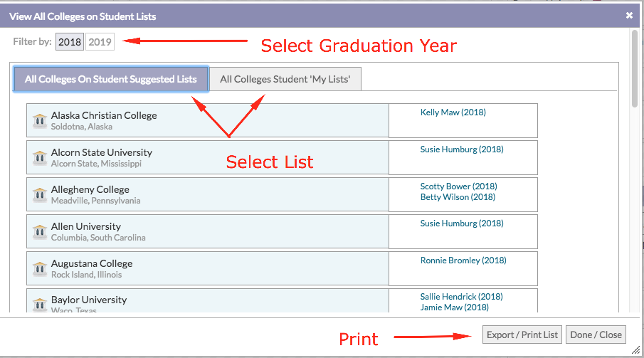Open All Colleges Student 'My Lists' tab

pyautogui.click(x=285, y=79)
